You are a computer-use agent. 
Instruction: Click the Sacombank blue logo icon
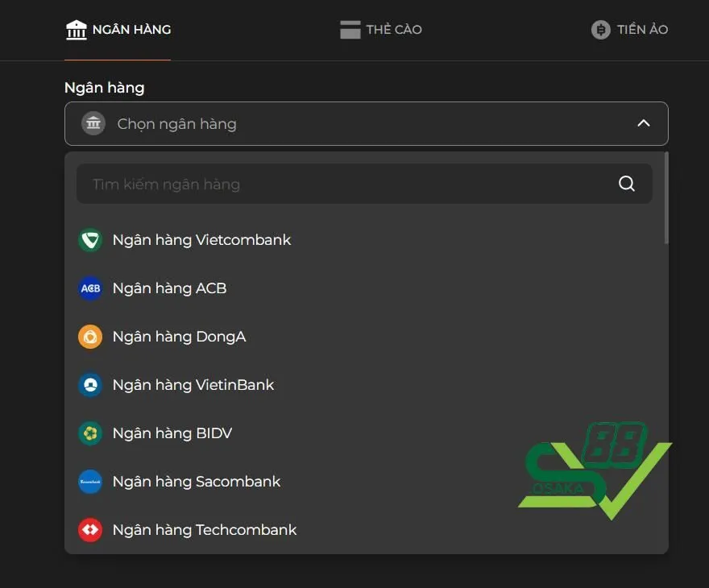pyautogui.click(x=90, y=482)
